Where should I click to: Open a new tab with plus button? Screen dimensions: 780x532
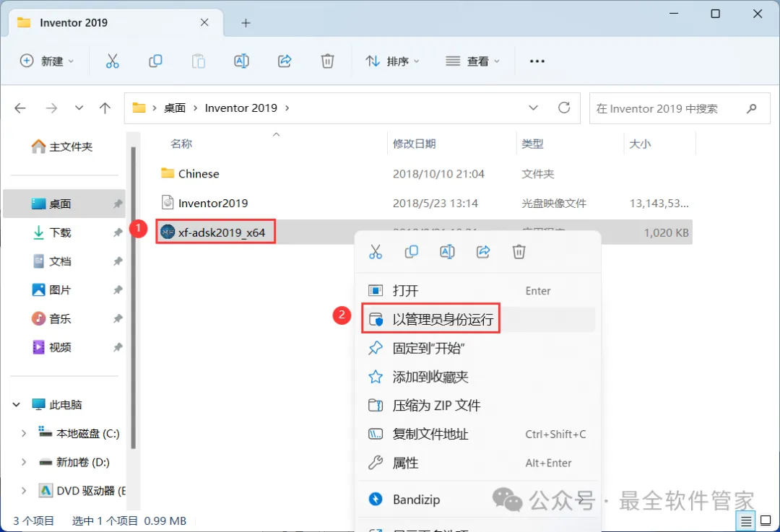coord(246,23)
